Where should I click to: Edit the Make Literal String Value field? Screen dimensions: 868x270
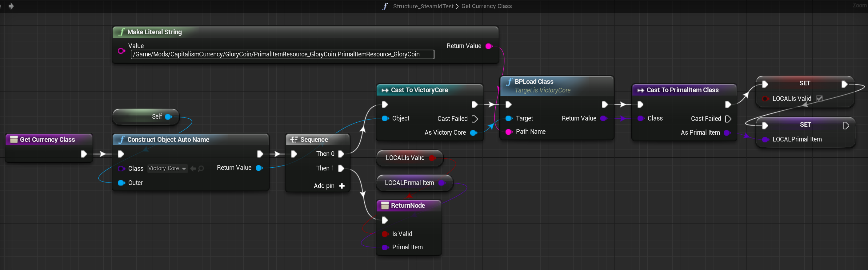(282, 54)
